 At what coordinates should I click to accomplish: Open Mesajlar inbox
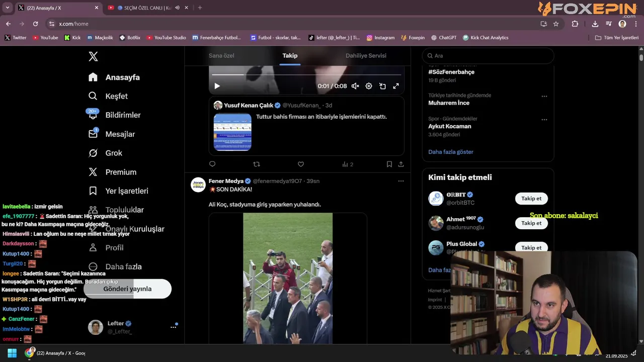(x=112, y=134)
